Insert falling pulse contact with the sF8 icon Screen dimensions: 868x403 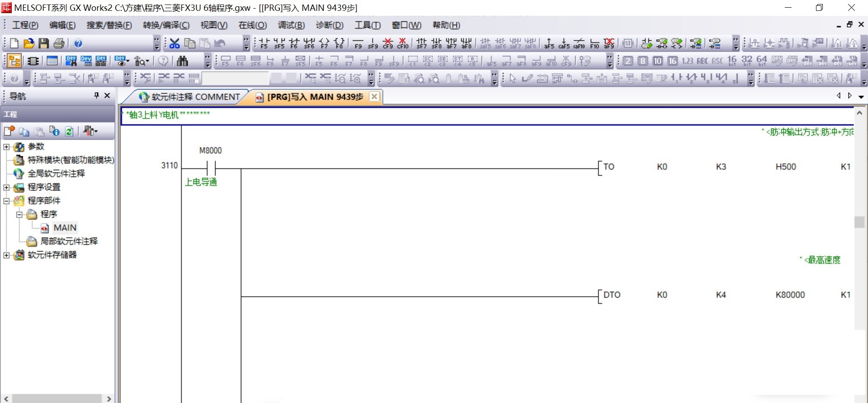click(x=436, y=43)
